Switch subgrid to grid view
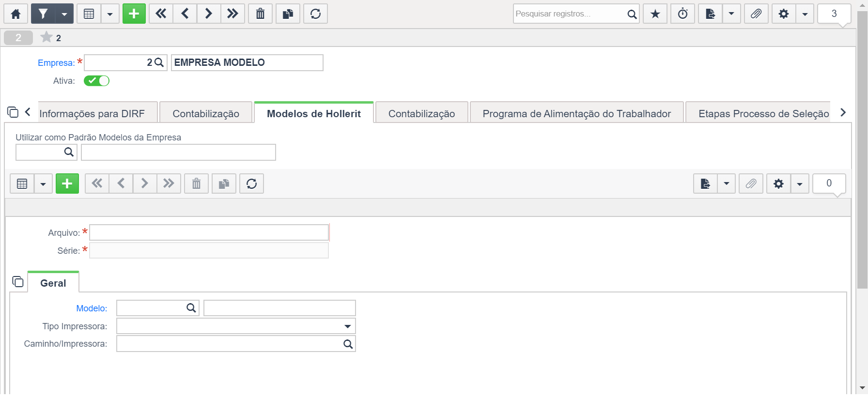Screen dimensions: 868x399 click(x=22, y=184)
